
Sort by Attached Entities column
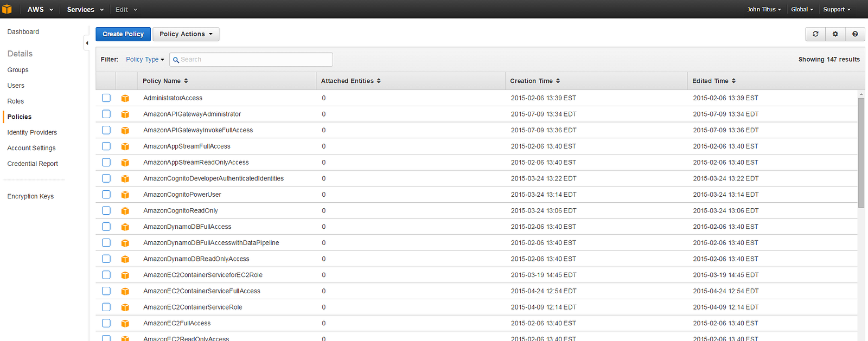tap(351, 81)
